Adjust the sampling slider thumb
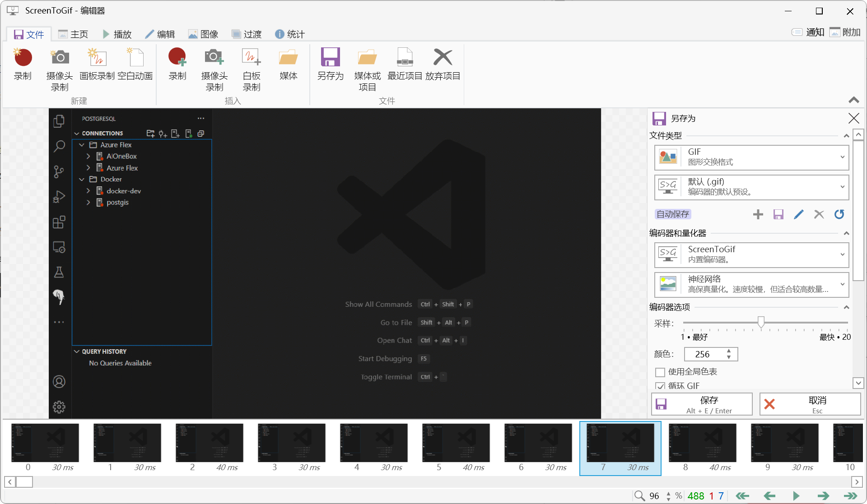Screen dimensions: 867x504 pos(761,322)
